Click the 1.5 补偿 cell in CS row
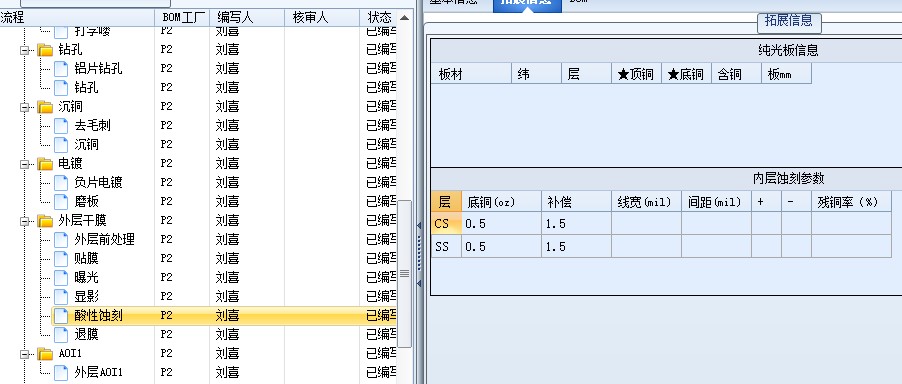The width and height of the screenshot is (902, 384). (x=576, y=224)
